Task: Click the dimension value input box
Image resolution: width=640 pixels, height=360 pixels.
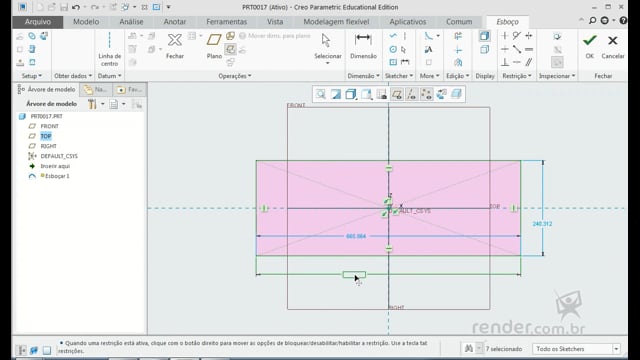Action: pos(354,275)
